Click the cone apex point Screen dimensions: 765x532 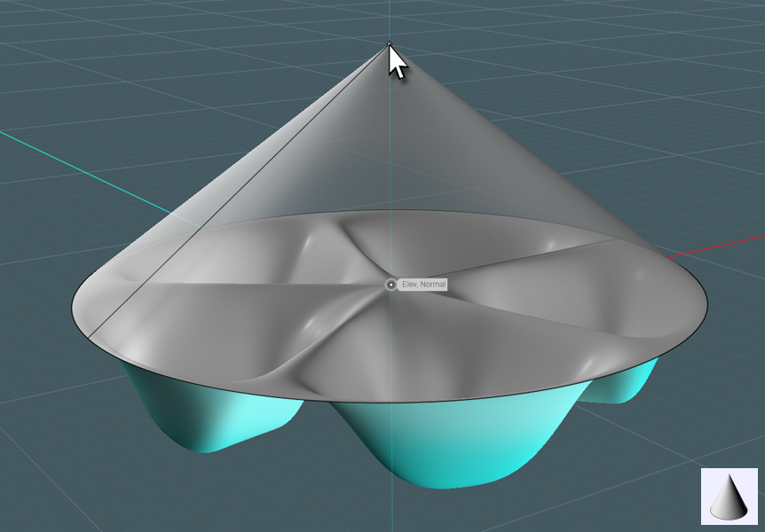[389, 44]
